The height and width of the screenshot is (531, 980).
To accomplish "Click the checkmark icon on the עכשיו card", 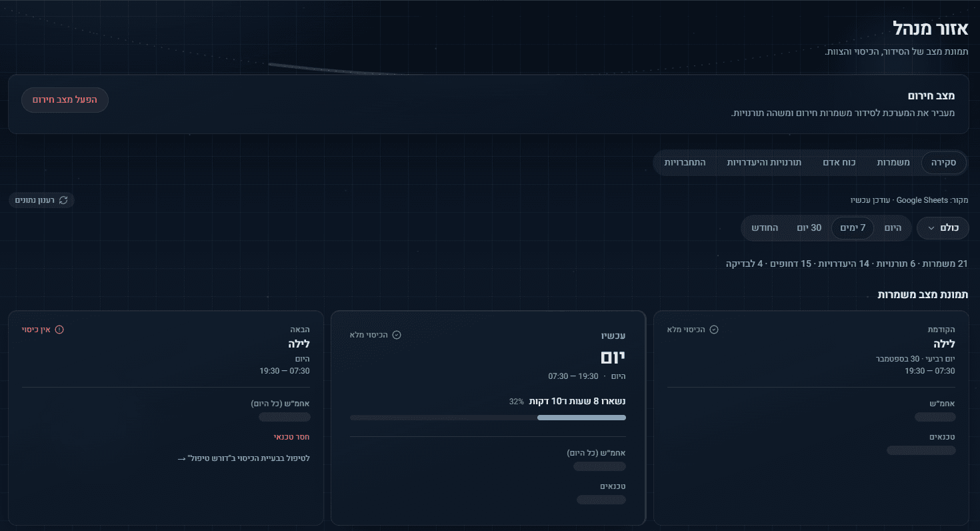I will pos(397,335).
